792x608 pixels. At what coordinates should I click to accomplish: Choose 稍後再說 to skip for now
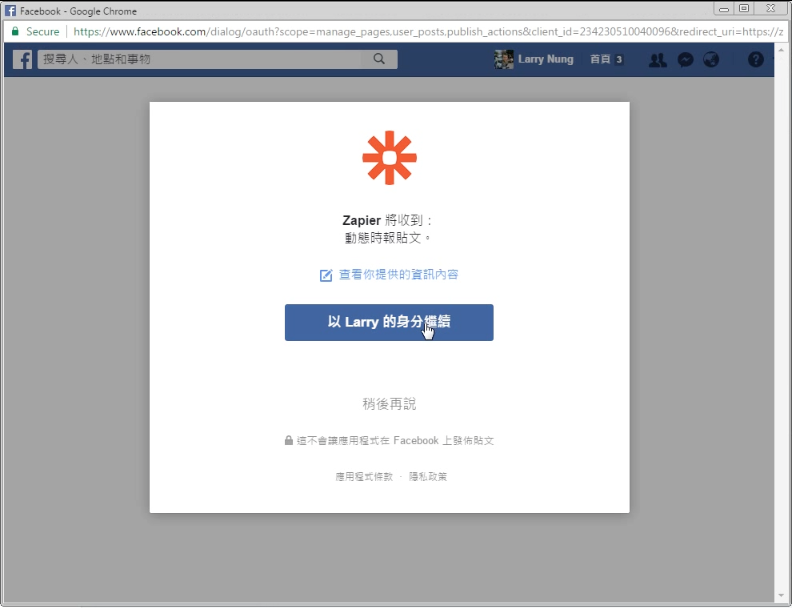coord(389,404)
